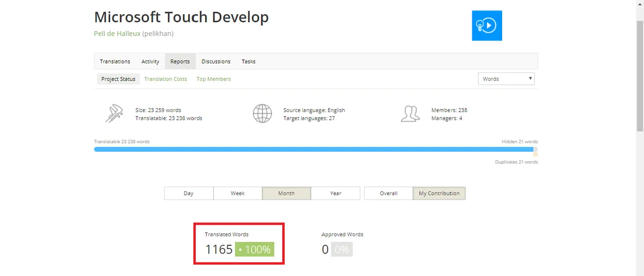Click the members people icon
Screen dimensions: 644x276
[410, 114]
